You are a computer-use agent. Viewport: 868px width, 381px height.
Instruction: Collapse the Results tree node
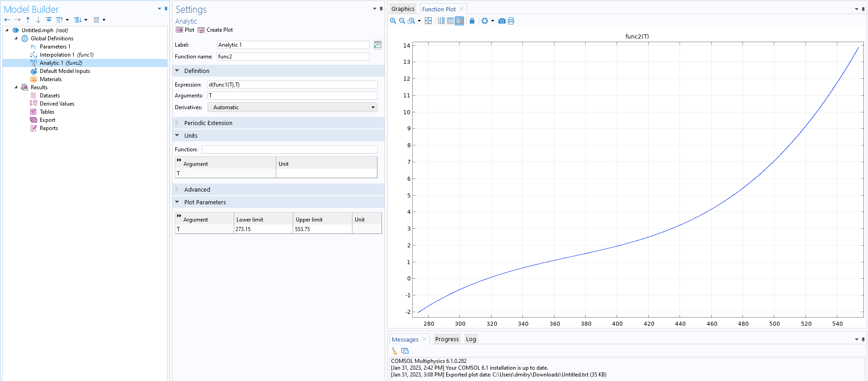click(x=16, y=87)
